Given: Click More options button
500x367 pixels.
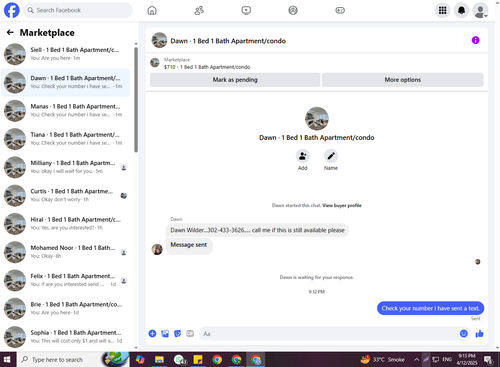Looking at the screenshot, I should [403, 80].
